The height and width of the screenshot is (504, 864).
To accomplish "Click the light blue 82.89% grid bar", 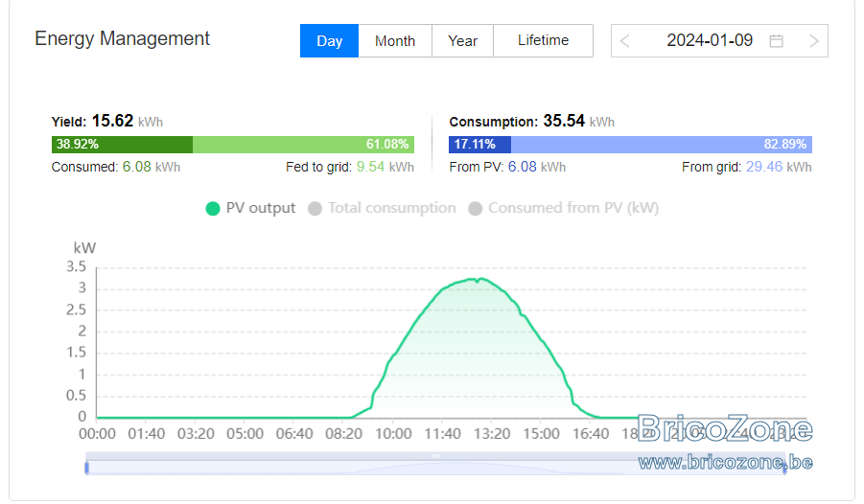I will point(662,145).
